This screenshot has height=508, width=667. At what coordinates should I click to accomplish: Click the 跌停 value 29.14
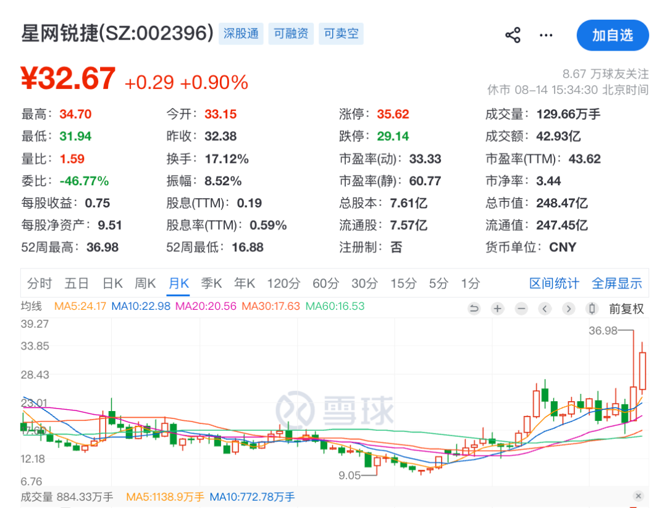tap(393, 136)
